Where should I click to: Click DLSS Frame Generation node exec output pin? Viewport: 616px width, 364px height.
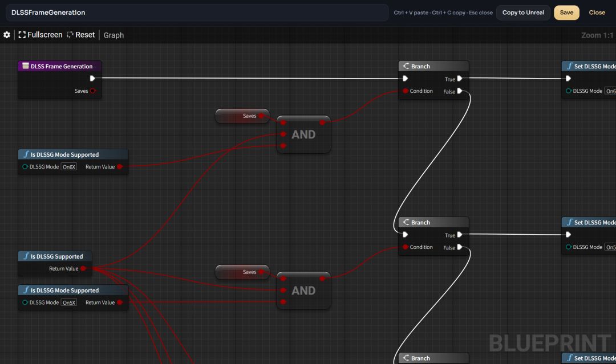[92, 79]
